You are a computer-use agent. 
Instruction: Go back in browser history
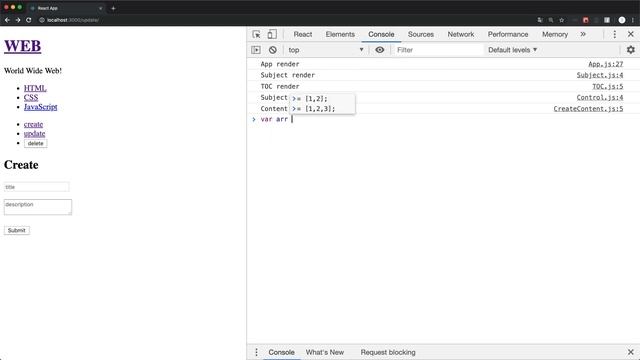pyautogui.click(x=7, y=20)
